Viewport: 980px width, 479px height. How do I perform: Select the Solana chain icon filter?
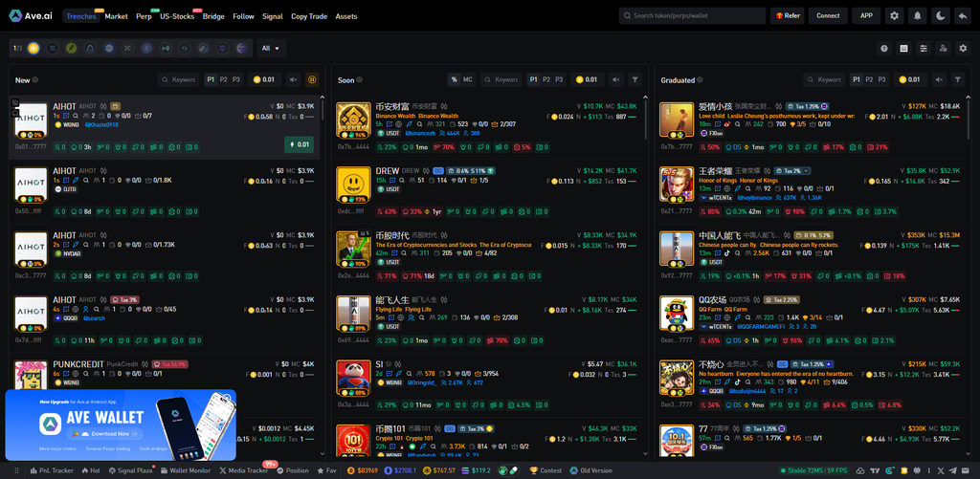[53, 48]
